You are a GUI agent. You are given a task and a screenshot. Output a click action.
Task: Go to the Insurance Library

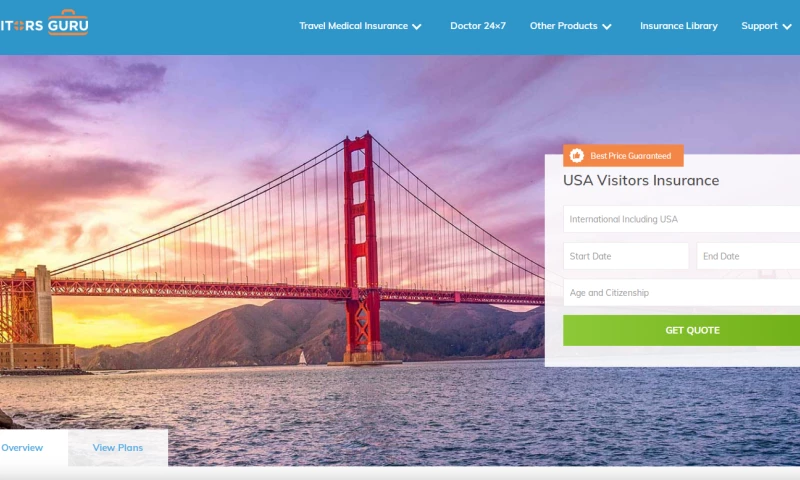[679, 26]
